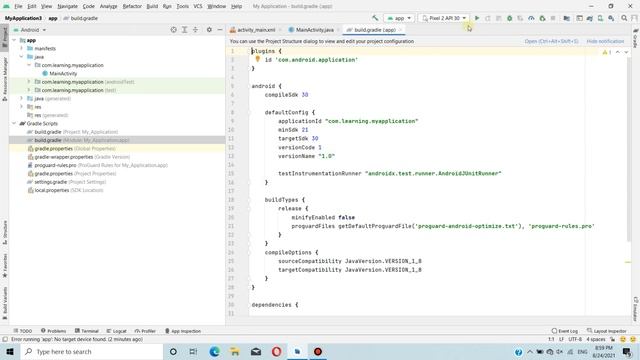Open the Android project view dropdown
The height and width of the screenshot is (360, 640).
(30, 30)
